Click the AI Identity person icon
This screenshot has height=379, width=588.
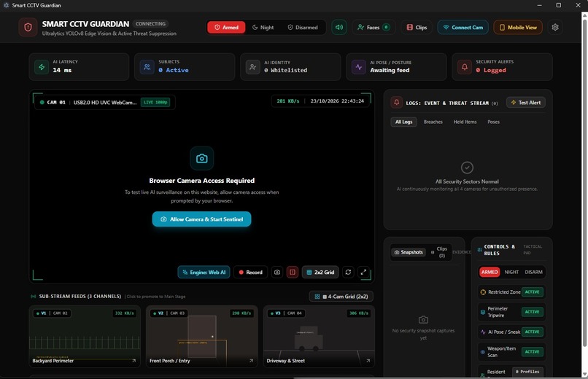253,67
